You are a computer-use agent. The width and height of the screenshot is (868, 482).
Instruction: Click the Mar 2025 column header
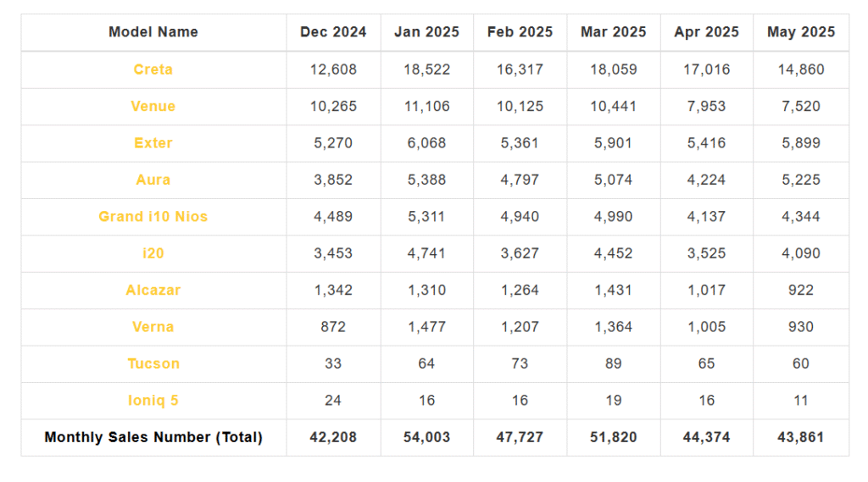click(x=613, y=32)
